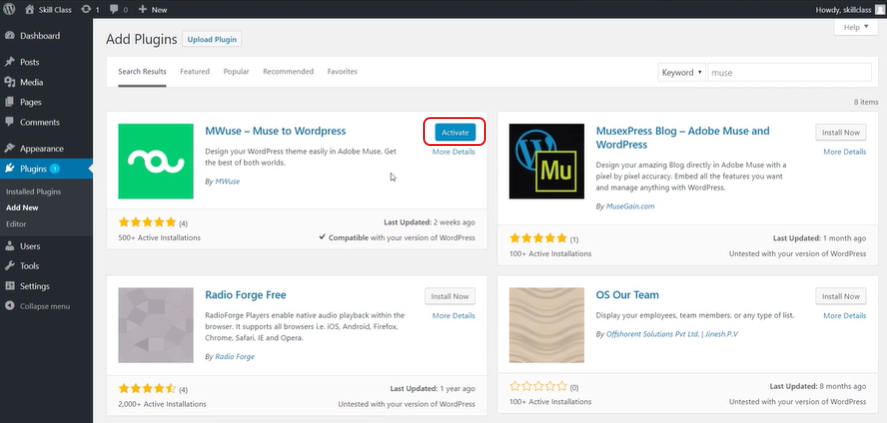Click the WordPress logo in admin bar
Image resolution: width=887 pixels, height=423 pixels.
click(x=10, y=9)
